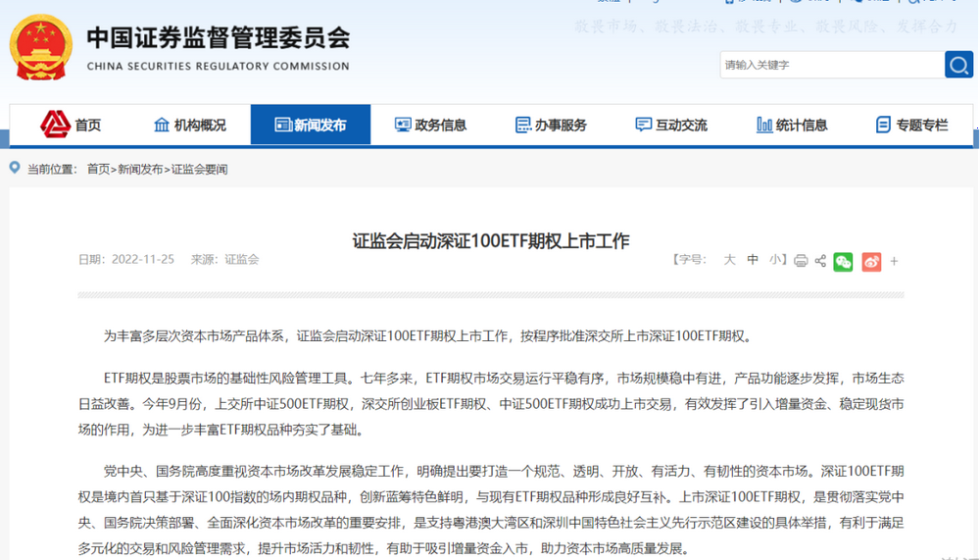Go to the 办事服务 tab
This screenshot has width=980, height=560.
pos(551,125)
